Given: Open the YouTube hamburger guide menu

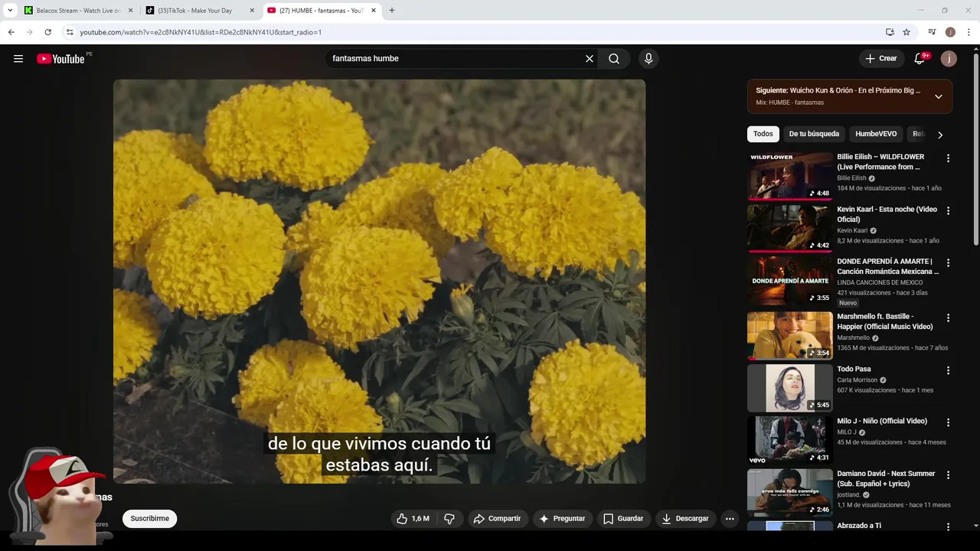Looking at the screenshot, I should point(18,59).
